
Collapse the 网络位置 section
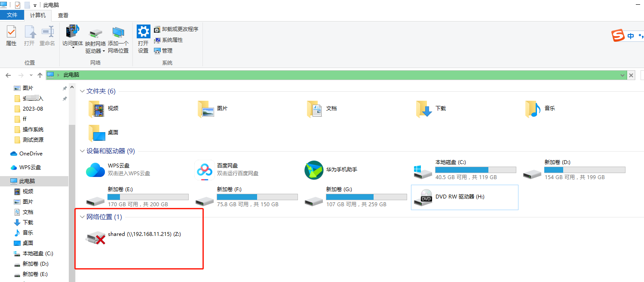(x=82, y=217)
